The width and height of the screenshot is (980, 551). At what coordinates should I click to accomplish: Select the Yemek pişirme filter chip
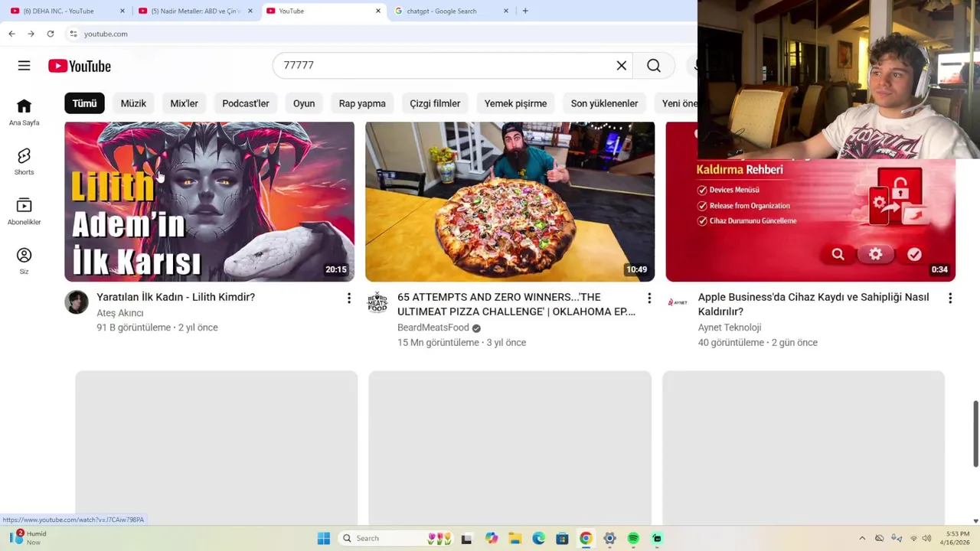(515, 103)
